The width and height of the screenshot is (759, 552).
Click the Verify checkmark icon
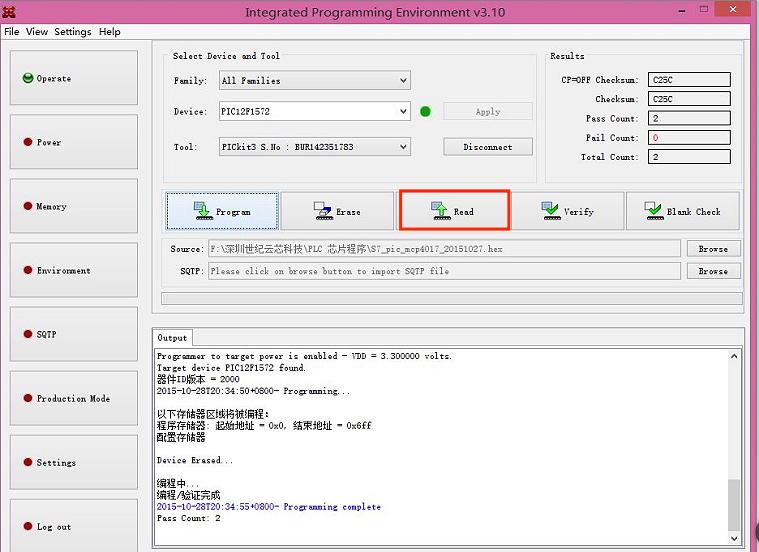pos(551,211)
